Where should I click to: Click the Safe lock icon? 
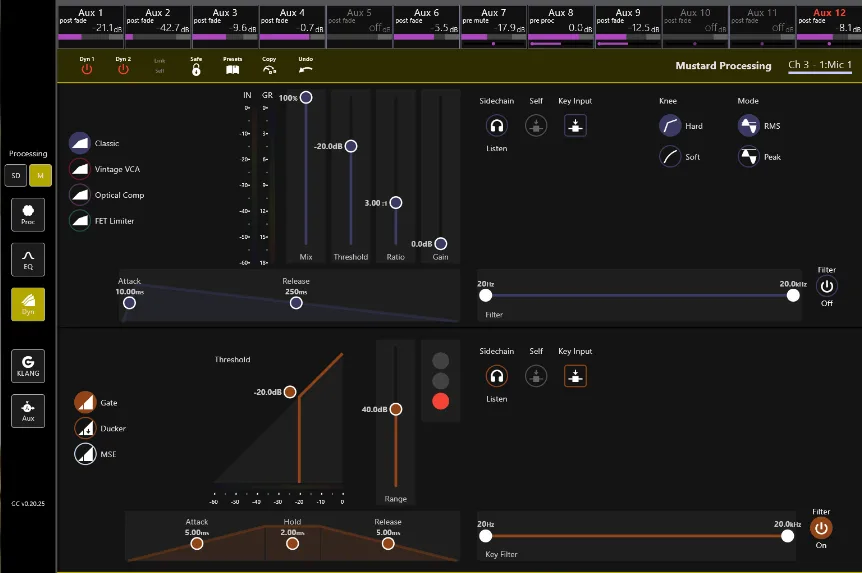point(196,69)
